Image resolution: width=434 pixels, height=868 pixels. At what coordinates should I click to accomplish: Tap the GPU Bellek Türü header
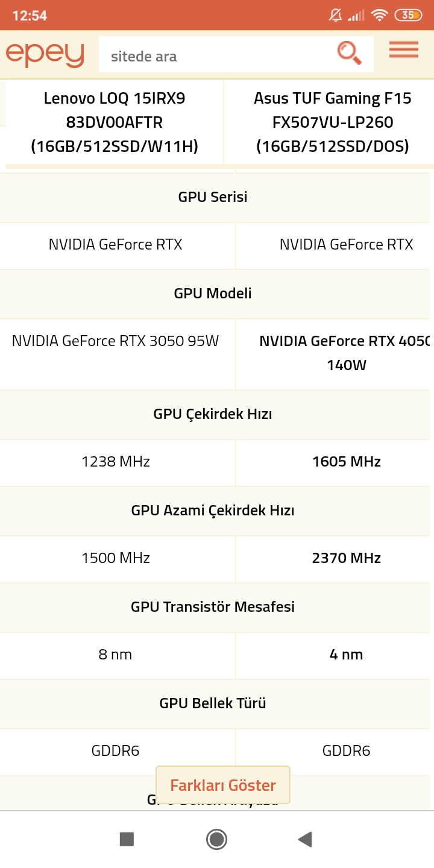click(213, 703)
